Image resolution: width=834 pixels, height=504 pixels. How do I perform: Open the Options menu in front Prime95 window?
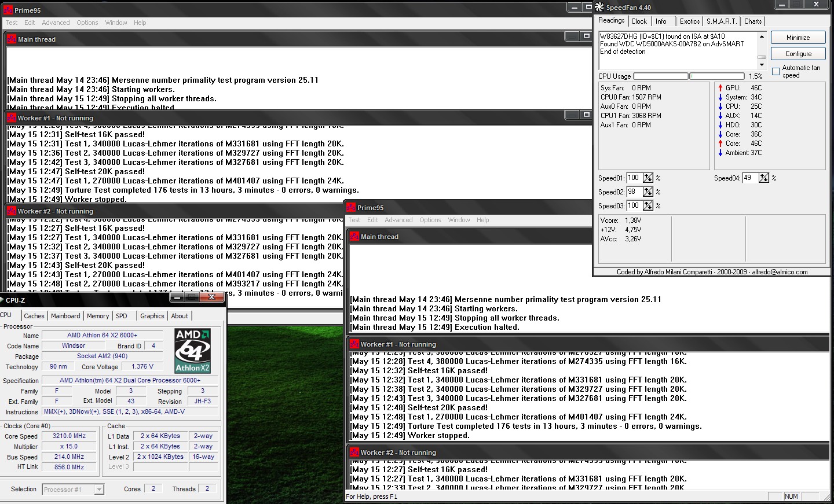430,220
